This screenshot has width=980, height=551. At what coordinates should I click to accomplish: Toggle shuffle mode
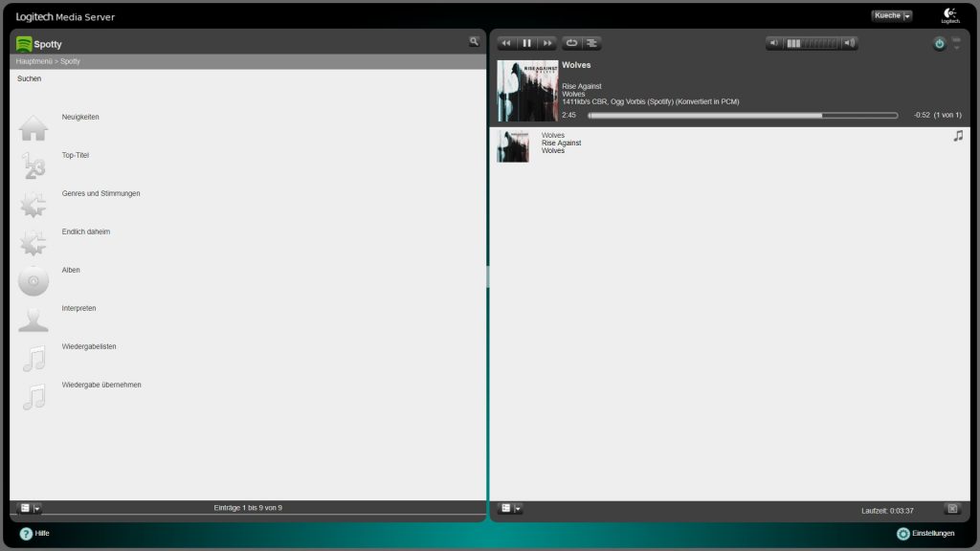591,43
